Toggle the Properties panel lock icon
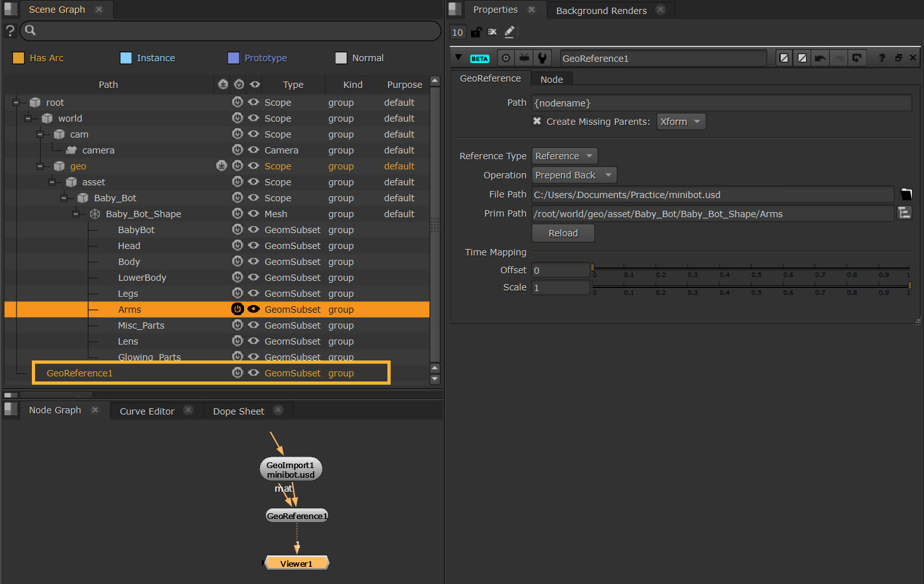This screenshot has height=584, width=924. [475, 32]
